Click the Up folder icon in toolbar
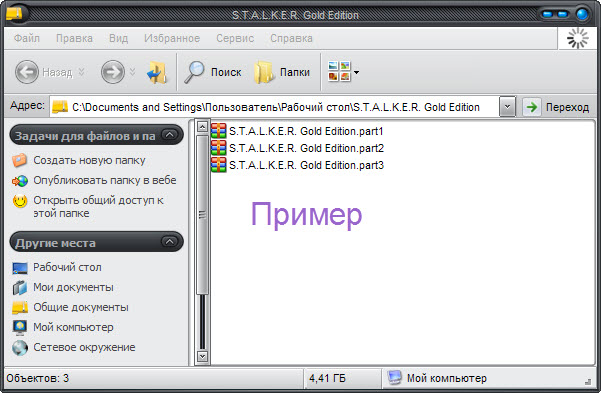 (x=157, y=72)
